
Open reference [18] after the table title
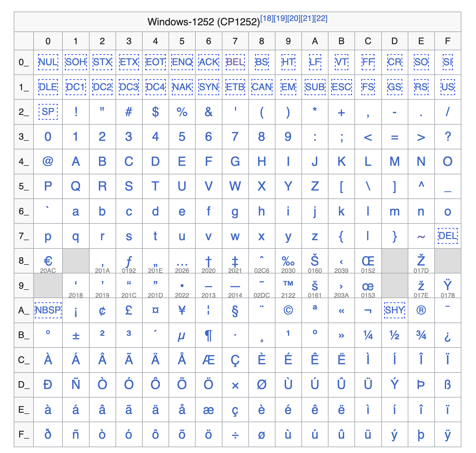pos(266,18)
